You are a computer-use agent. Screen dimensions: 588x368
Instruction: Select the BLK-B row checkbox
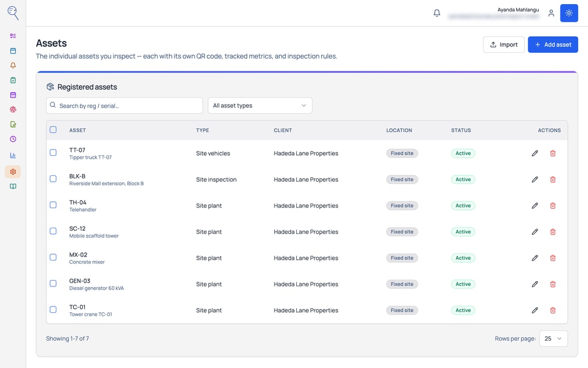[x=53, y=179]
